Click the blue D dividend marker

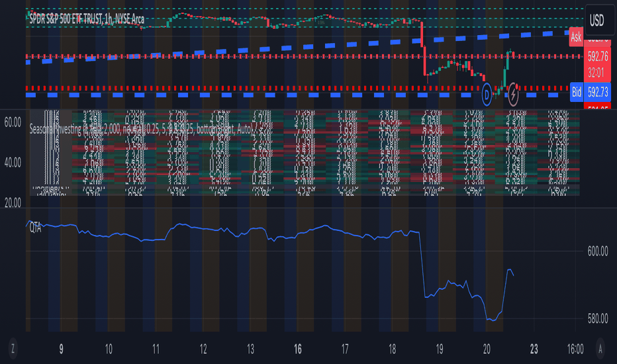pyautogui.click(x=487, y=95)
